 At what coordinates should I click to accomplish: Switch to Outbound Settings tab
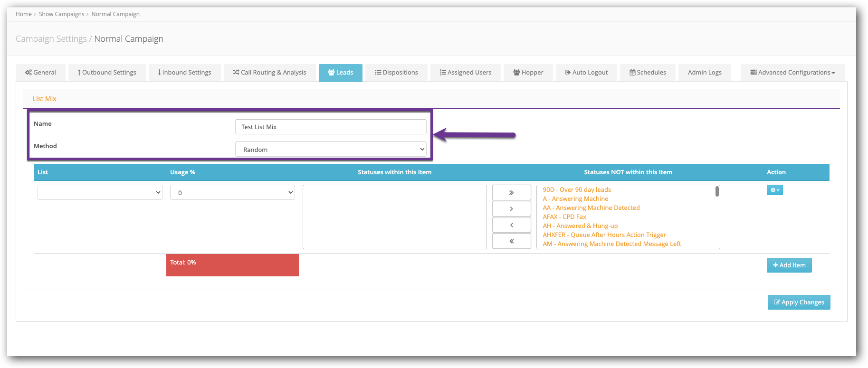pyautogui.click(x=107, y=73)
